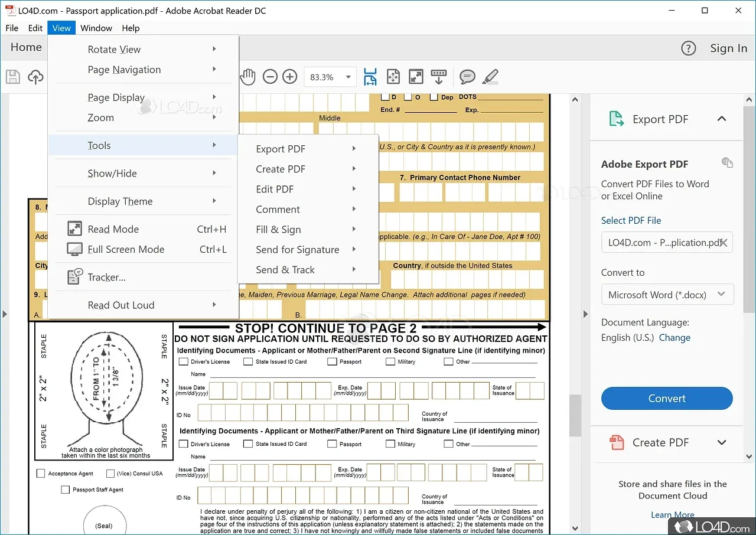756x535 pixels.
Task: Switch to the Home tab
Action: coord(26,47)
